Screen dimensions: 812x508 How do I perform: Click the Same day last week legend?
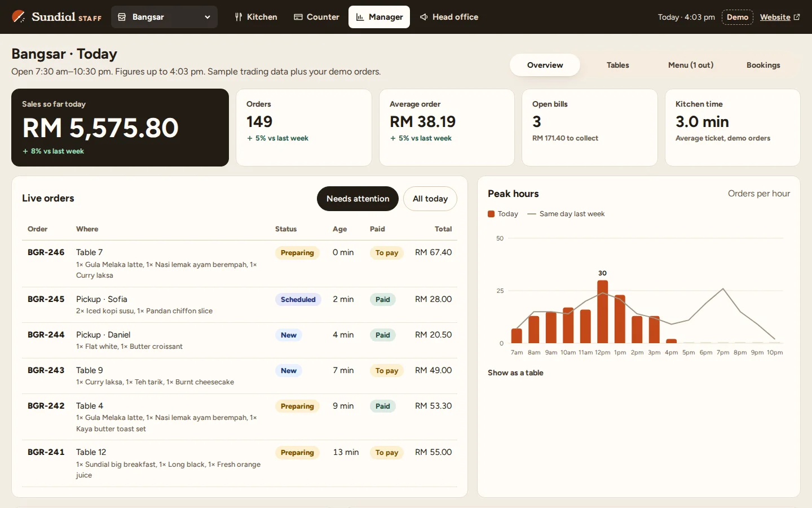tap(566, 214)
